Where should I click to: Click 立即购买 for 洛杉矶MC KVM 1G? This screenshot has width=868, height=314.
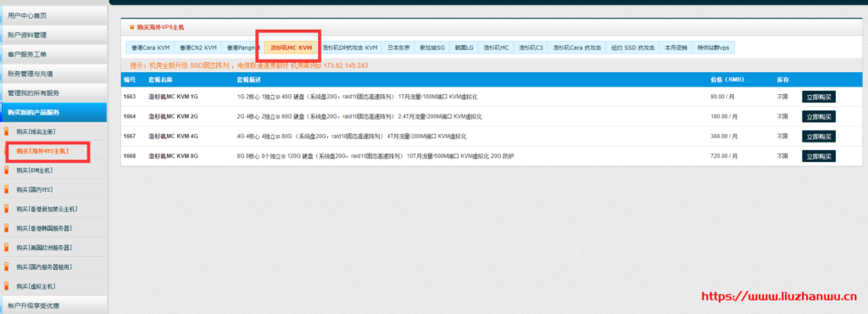click(819, 97)
